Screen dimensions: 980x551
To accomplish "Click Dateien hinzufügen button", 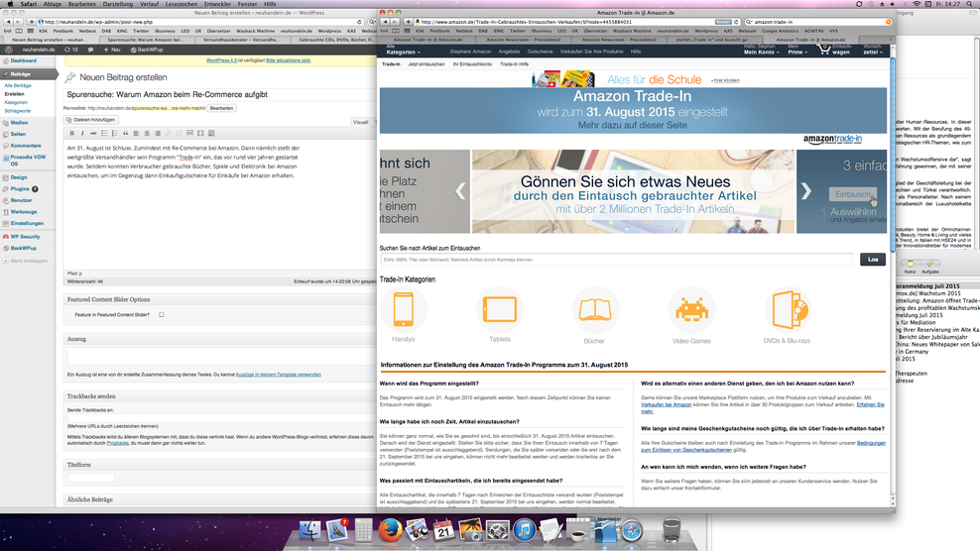I will coord(91,119).
